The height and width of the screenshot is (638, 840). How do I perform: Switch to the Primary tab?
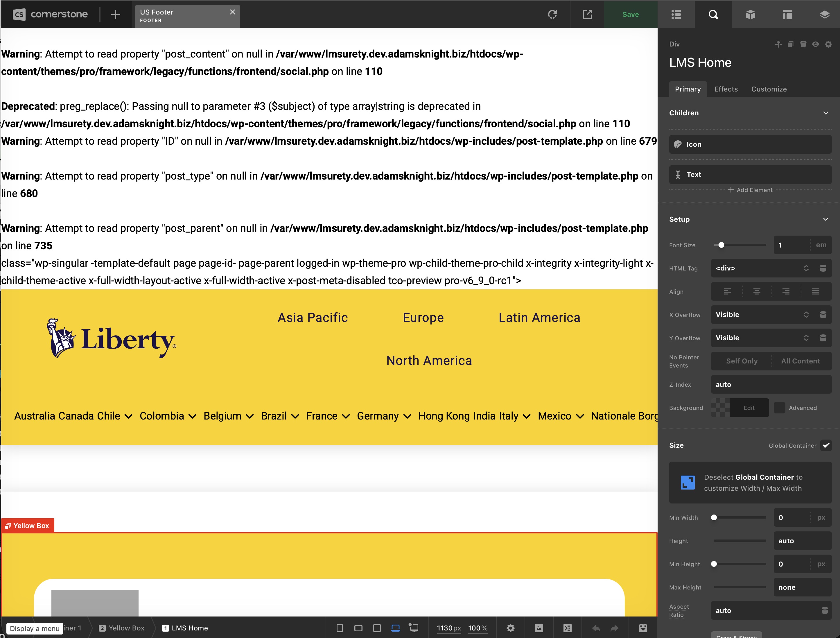click(688, 89)
